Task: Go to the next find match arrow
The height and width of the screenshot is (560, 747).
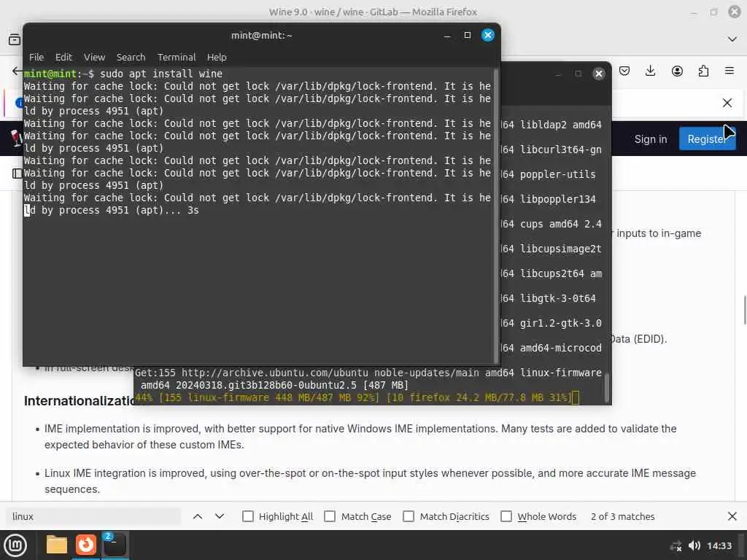Action: (x=219, y=516)
